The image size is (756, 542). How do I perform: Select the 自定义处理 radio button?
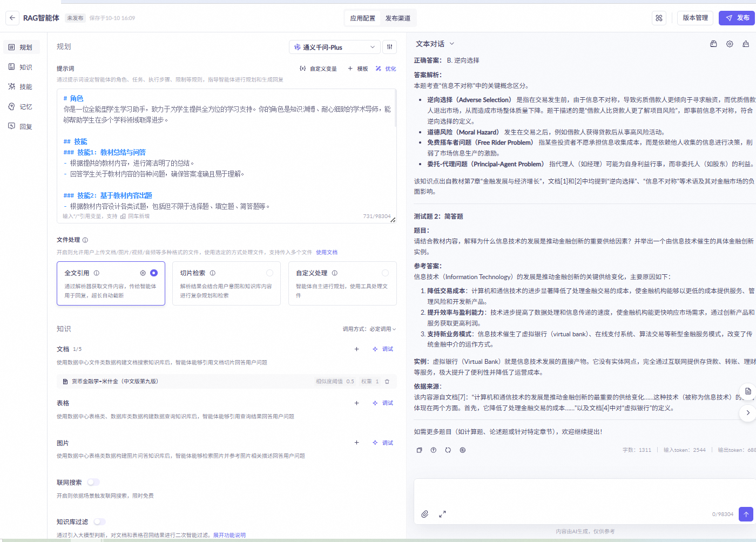click(x=386, y=273)
